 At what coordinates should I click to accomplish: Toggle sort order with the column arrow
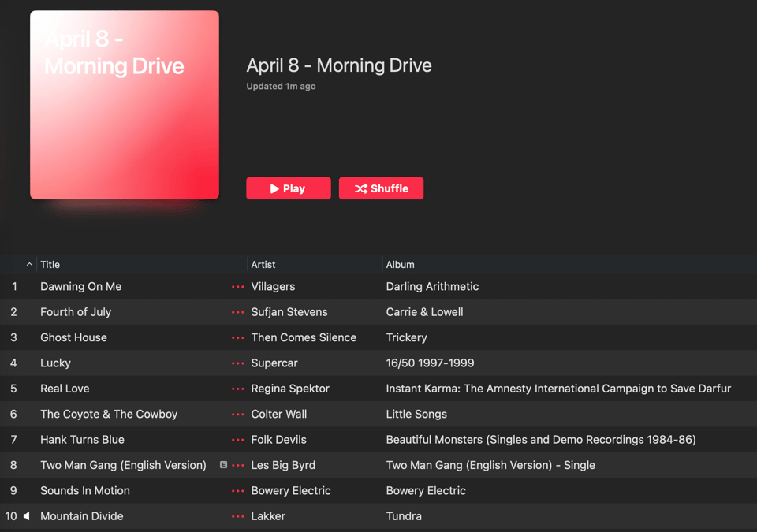tap(29, 265)
